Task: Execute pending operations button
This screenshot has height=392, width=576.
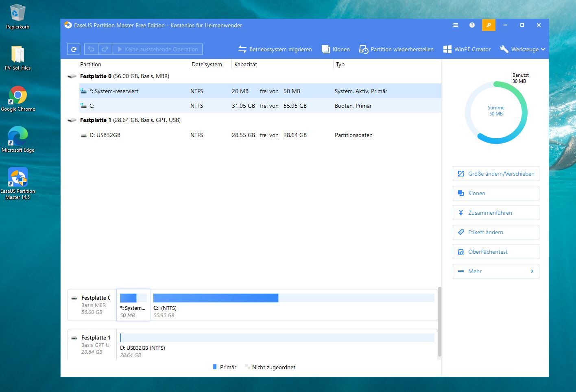Action: [x=157, y=49]
